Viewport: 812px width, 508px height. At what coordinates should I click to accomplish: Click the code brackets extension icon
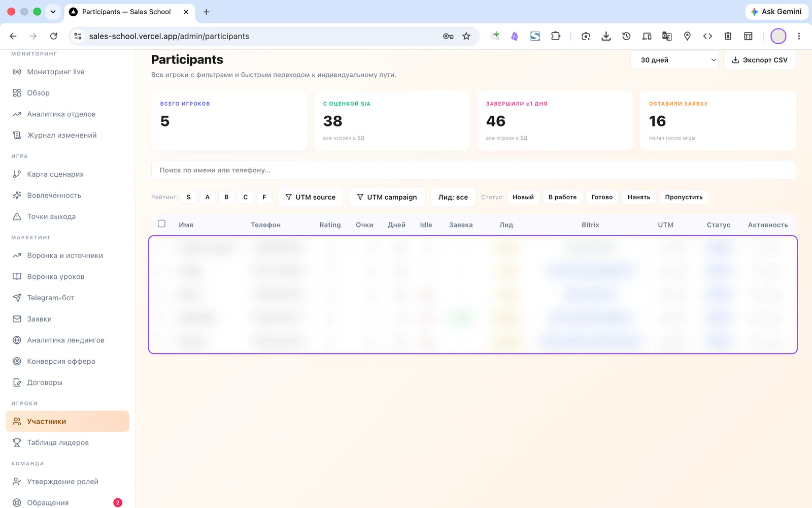click(x=707, y=36)
